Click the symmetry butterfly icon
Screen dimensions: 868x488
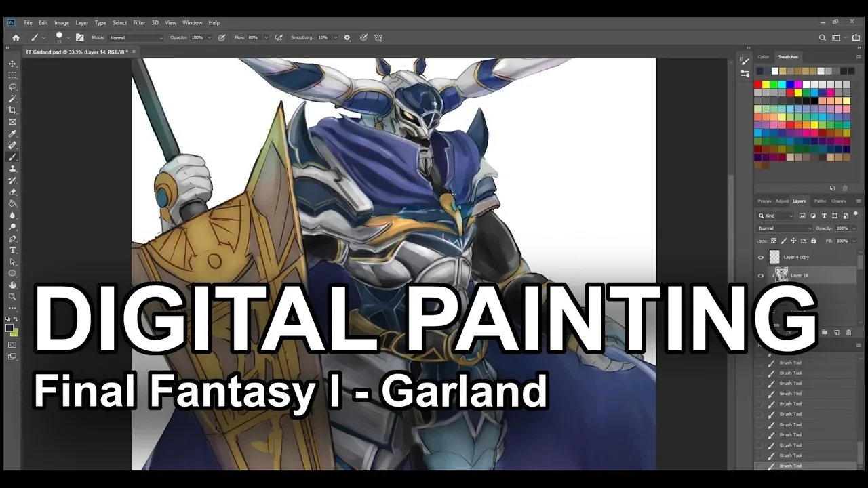(x=378, y=37)
